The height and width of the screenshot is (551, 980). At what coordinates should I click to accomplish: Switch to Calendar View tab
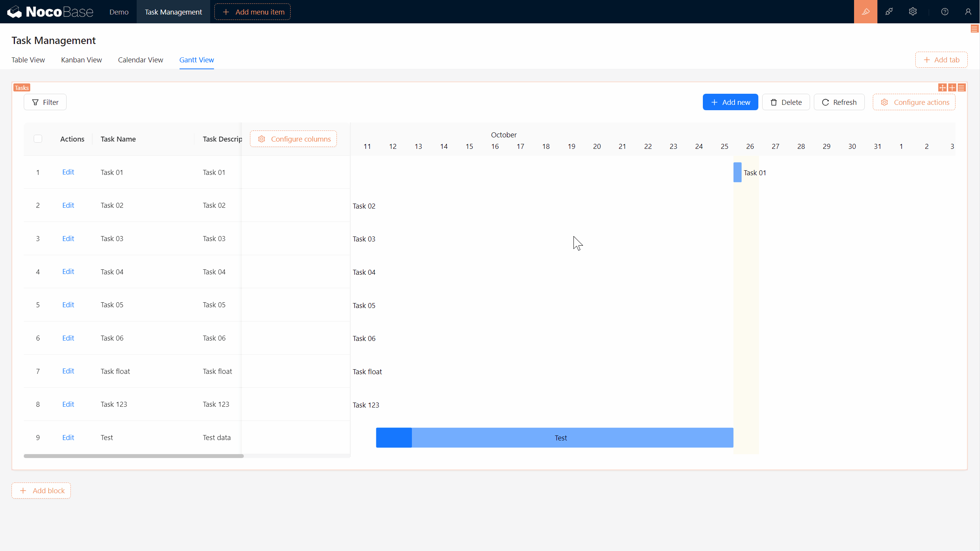coord(140,60)
